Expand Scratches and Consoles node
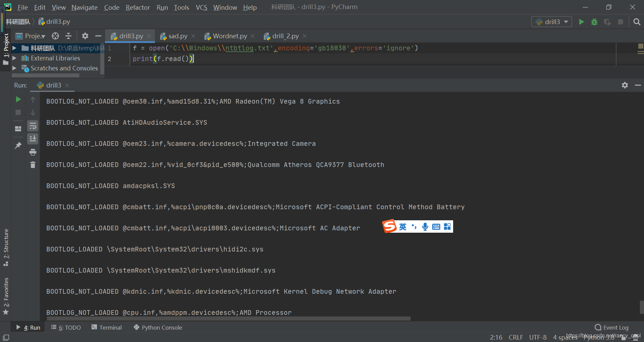The height and width of the screenshot is (342, 644). pyautogui.click(x=14, y=68)
